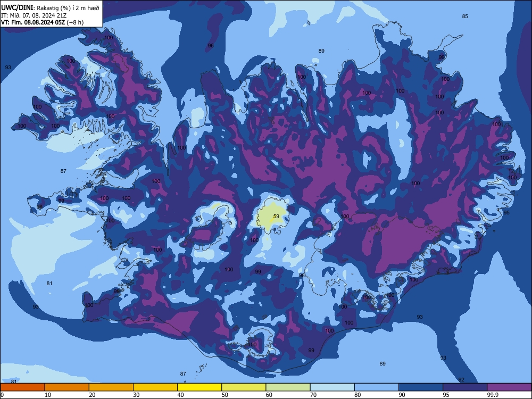
Task: Click the 20–30 legend color swatch
Action: click(x=111, y=387)
